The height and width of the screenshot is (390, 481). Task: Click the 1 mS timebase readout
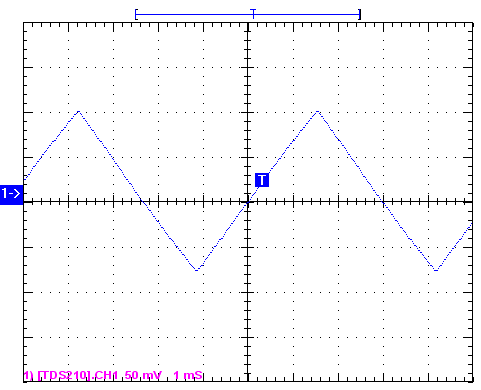tap(188, 376)
